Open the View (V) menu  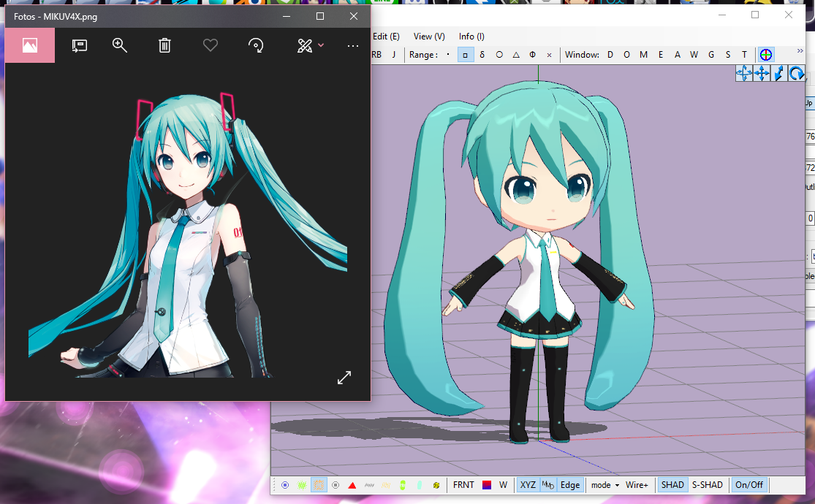pos(429,37)
